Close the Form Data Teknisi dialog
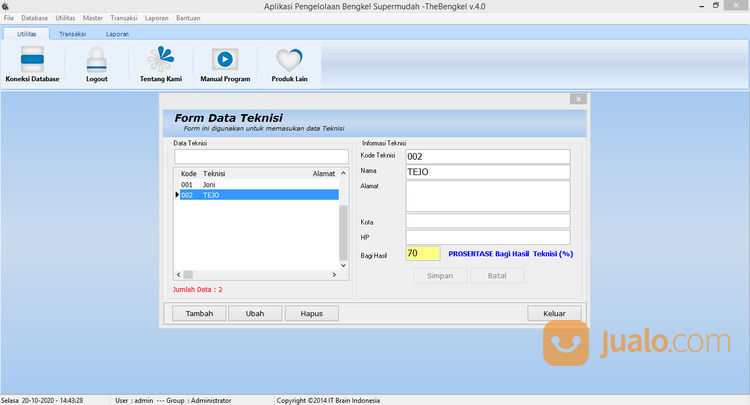This screenshot has height=405, width=750. (577, 99)
